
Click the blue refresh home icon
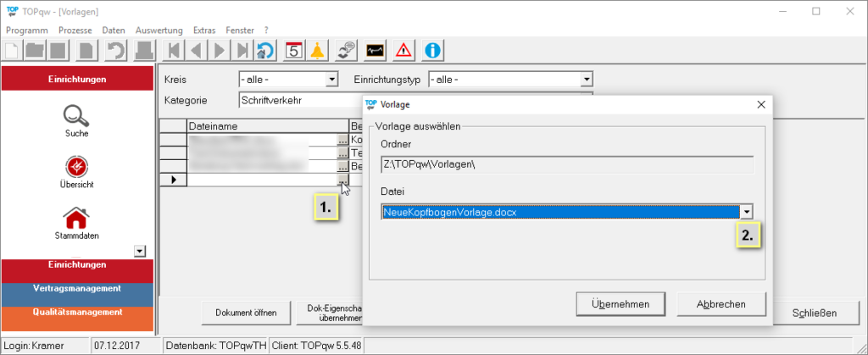[x=265, y=50]
